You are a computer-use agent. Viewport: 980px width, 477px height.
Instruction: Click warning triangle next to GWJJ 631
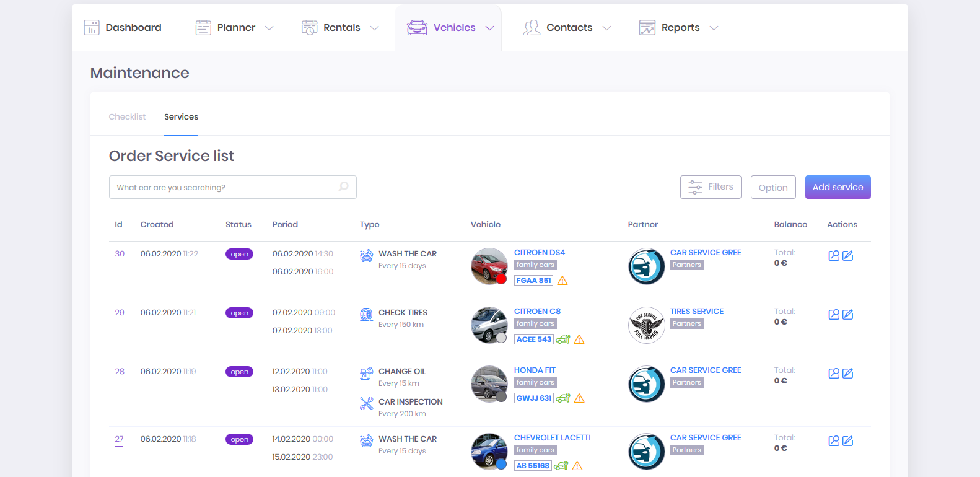579,398
